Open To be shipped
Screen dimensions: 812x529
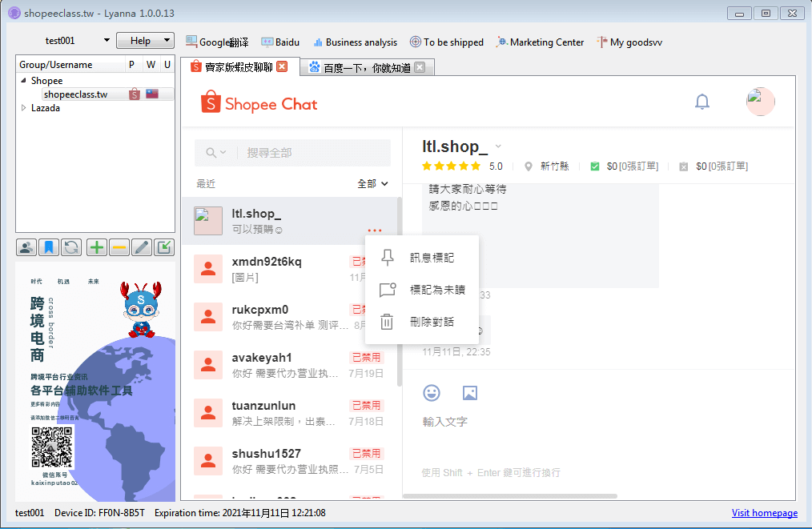tap(446, 42)
